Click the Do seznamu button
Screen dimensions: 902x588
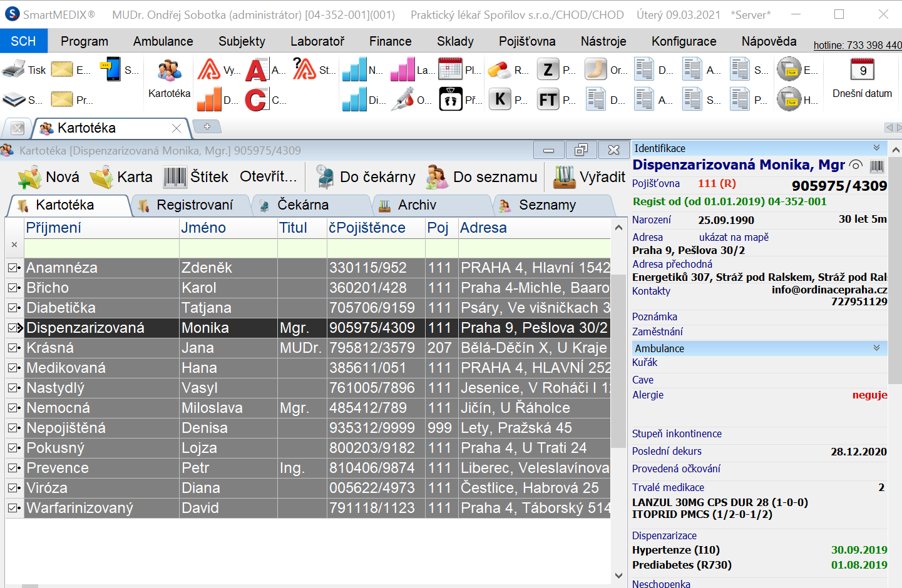click(481, 177)
